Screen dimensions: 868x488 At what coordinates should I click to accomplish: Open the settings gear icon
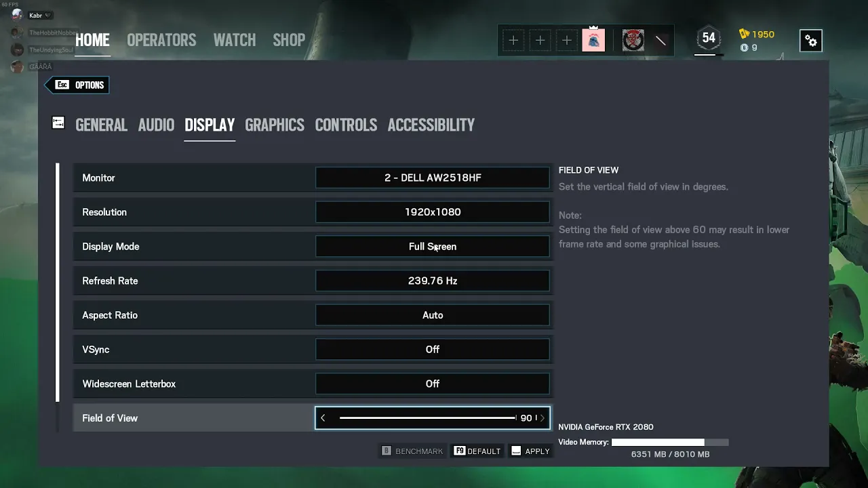click(x=810, y=41)
